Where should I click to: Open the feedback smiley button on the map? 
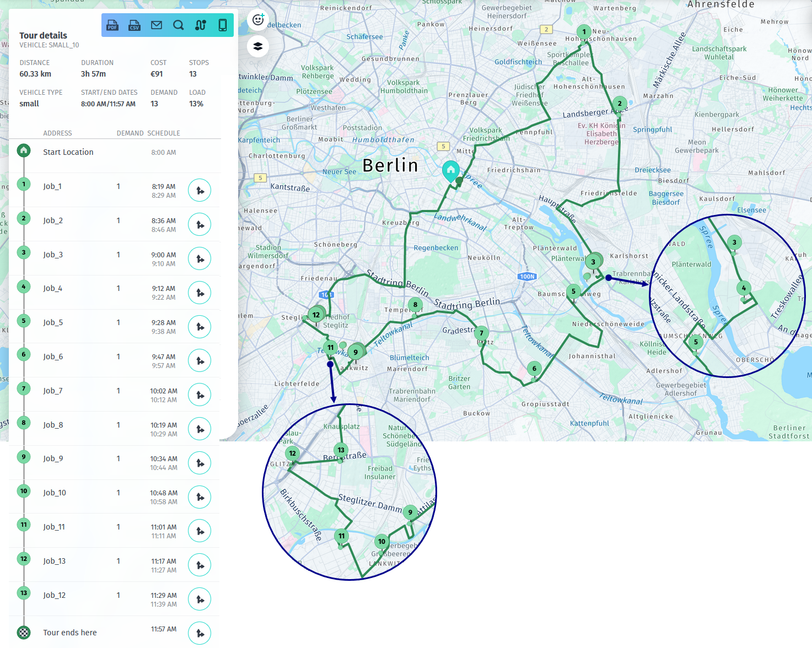point(258,20)
